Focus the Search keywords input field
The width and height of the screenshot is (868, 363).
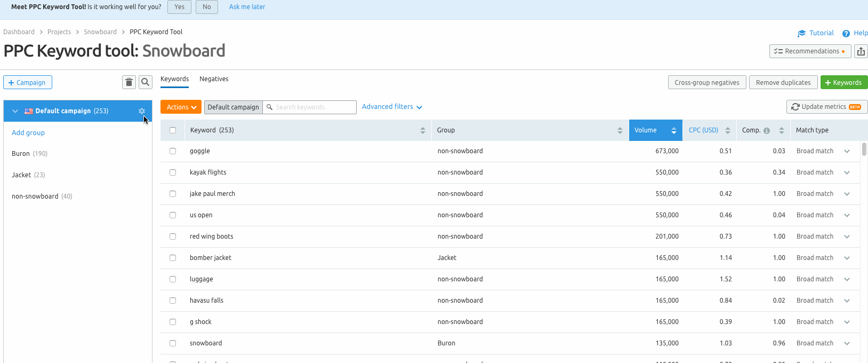coord(314,107)
